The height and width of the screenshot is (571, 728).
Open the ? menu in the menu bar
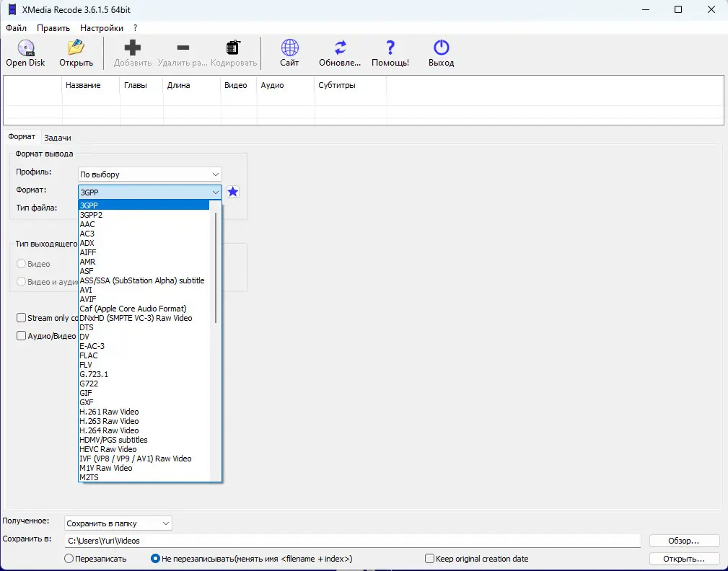(135, 28)
